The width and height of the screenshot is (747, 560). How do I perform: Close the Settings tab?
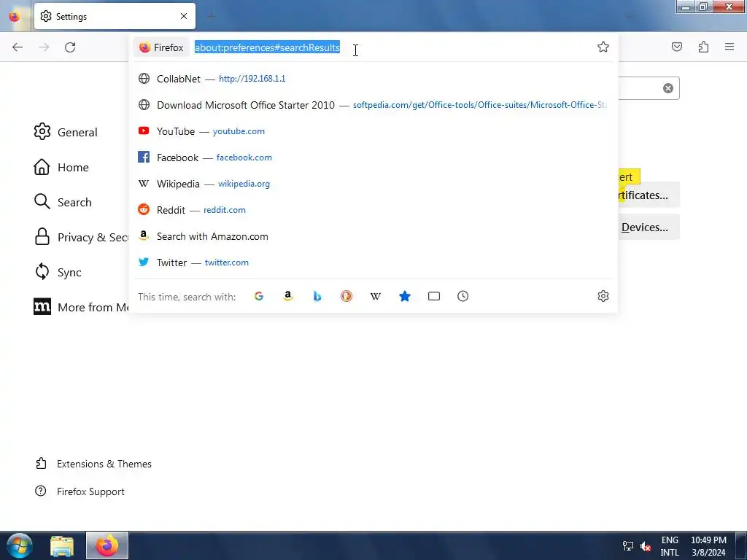tap(184, 16)
